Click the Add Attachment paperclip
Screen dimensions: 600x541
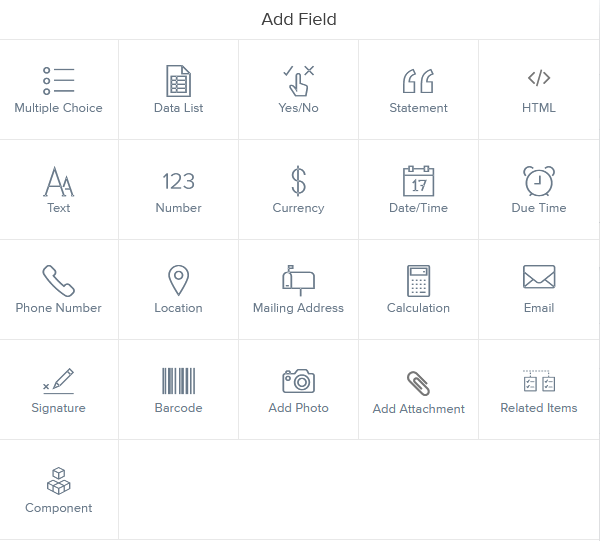point(418,383)
